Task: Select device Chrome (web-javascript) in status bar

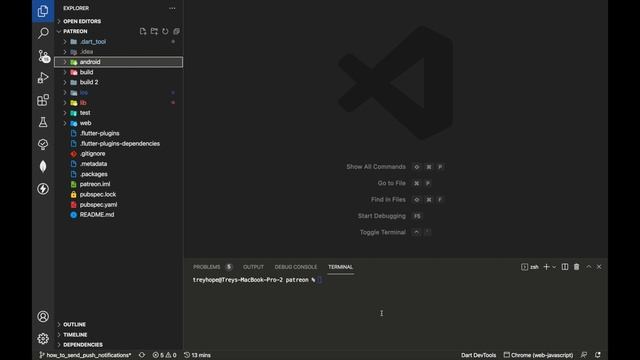Action: (538, 355)
